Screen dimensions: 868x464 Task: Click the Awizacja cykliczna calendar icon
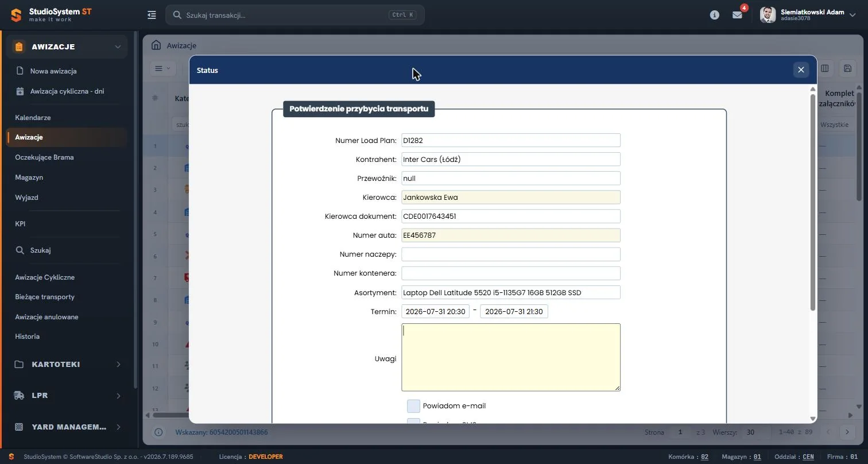point(20,91)
